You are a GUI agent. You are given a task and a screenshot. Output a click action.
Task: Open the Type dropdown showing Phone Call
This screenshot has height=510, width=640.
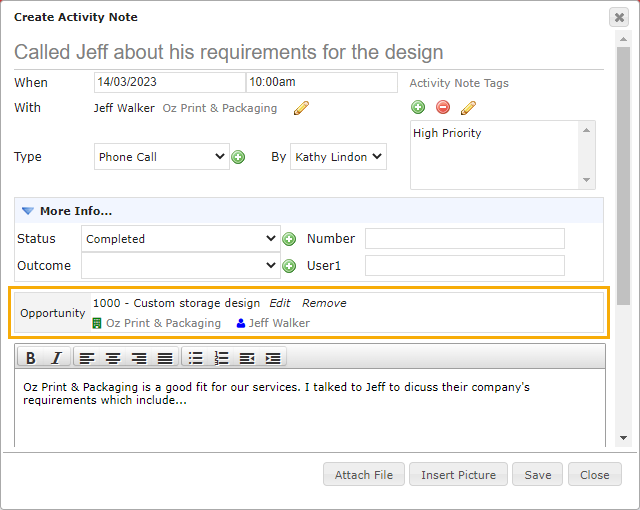[162, 157]
